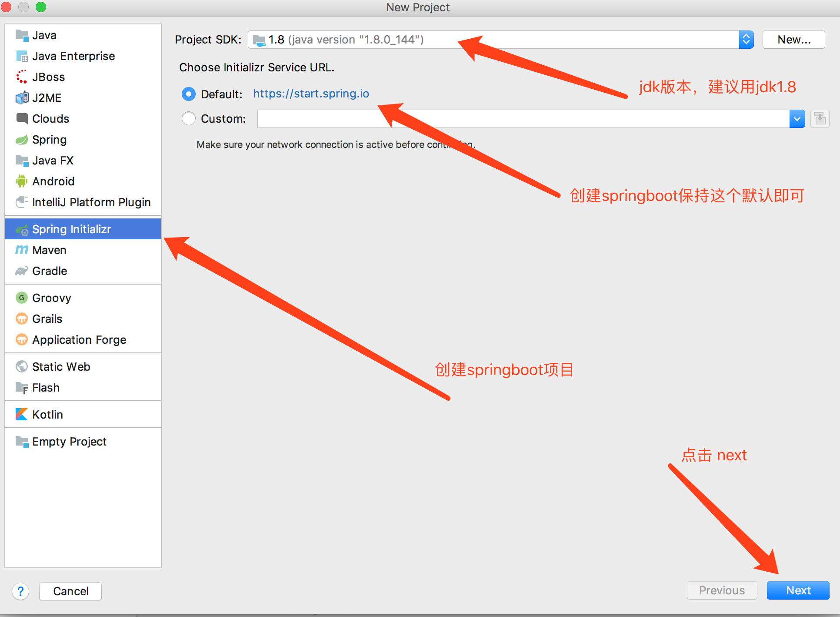Click custom URL import icon button
The width and height of the screenshot is (840, 617).
point(820,119)
